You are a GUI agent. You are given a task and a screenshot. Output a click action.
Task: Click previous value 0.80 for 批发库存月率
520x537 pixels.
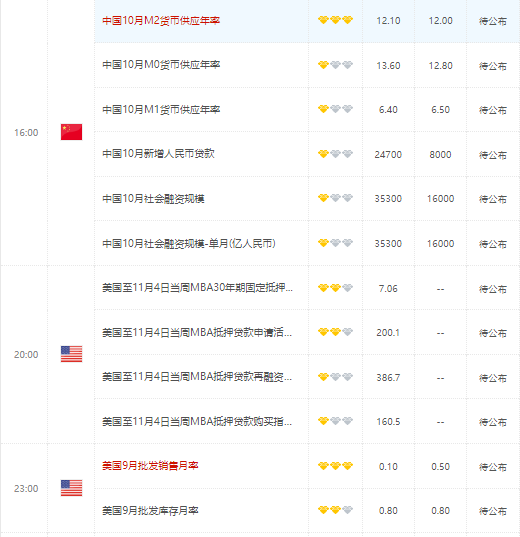388,511
